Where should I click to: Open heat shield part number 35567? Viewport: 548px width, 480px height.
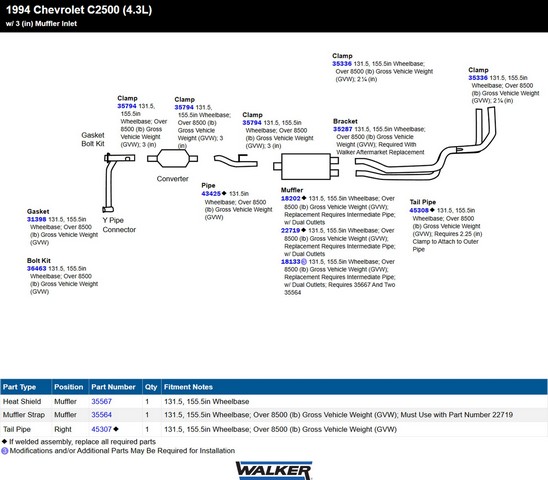coord(101,401)
